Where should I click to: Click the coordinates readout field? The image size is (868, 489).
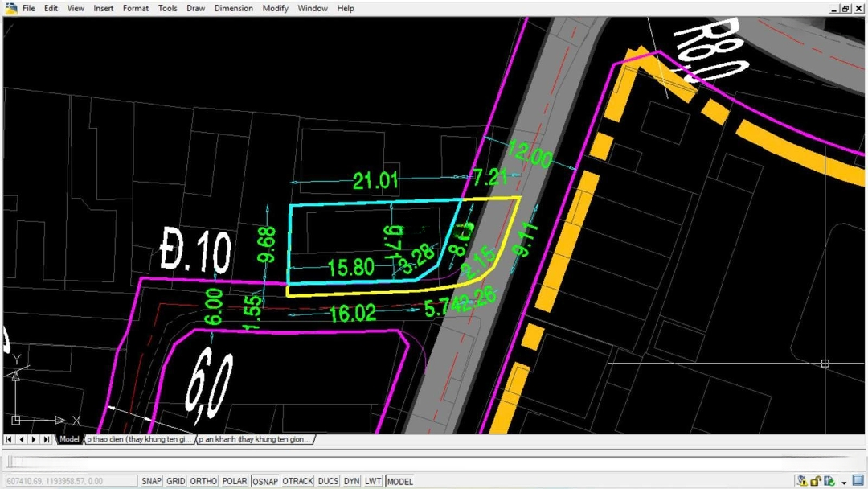click(x=71, y=481)
